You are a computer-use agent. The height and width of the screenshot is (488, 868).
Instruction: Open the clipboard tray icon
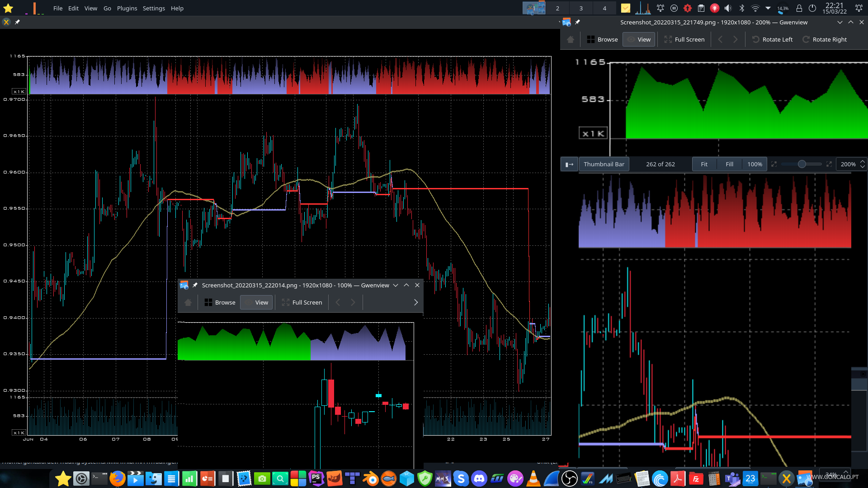point(701,8)
